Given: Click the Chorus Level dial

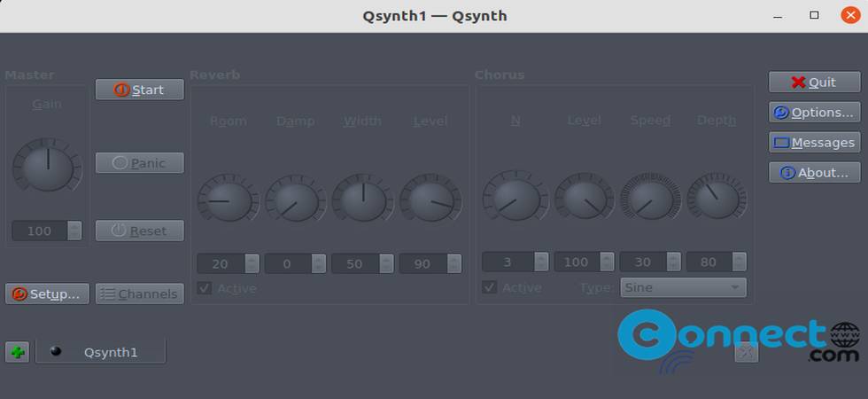Looking at the screenshot, I should click(x=584, y=196).
